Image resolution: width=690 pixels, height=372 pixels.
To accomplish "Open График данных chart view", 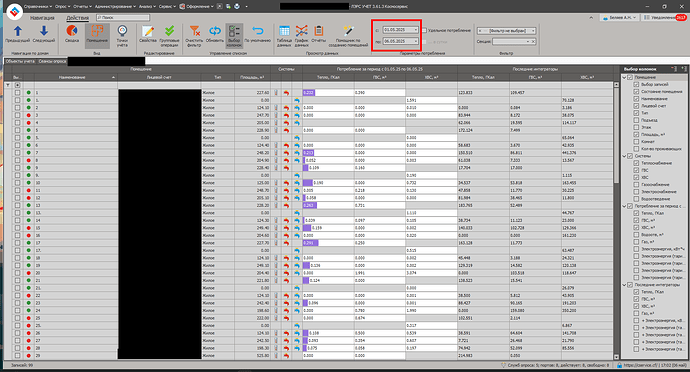I will (301, 36).
